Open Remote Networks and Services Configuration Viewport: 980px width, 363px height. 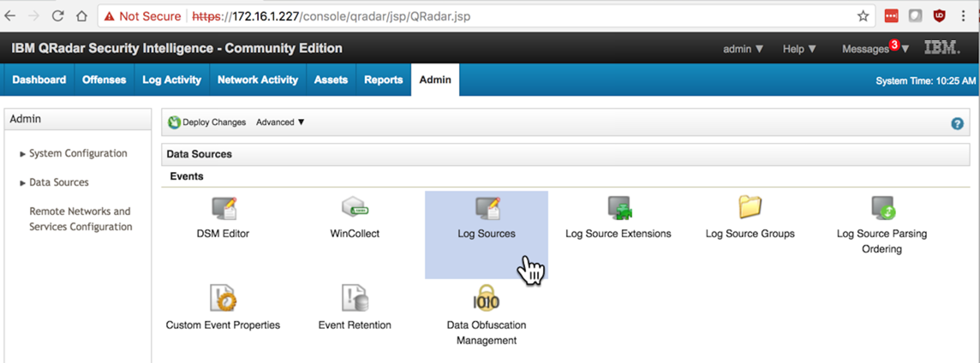pos(81,219)
